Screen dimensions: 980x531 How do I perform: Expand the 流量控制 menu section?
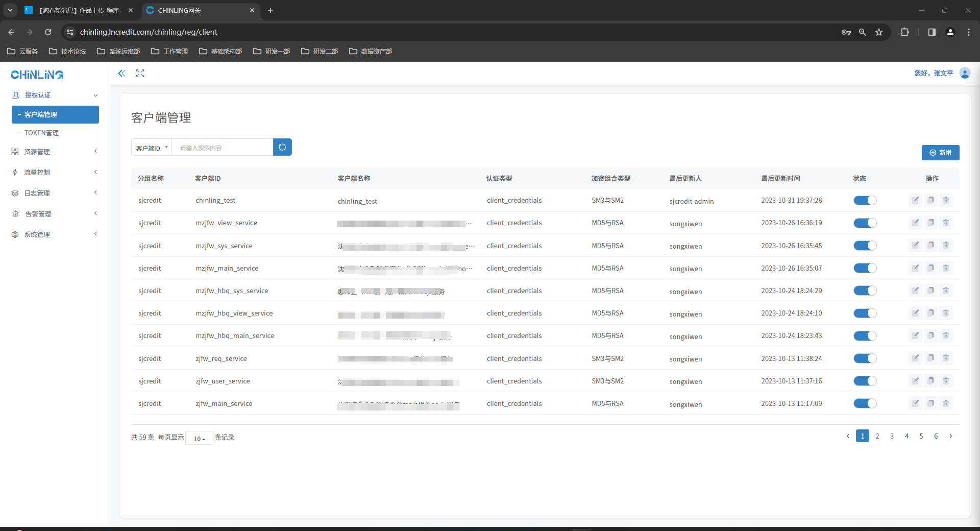(x=55, y=172)
